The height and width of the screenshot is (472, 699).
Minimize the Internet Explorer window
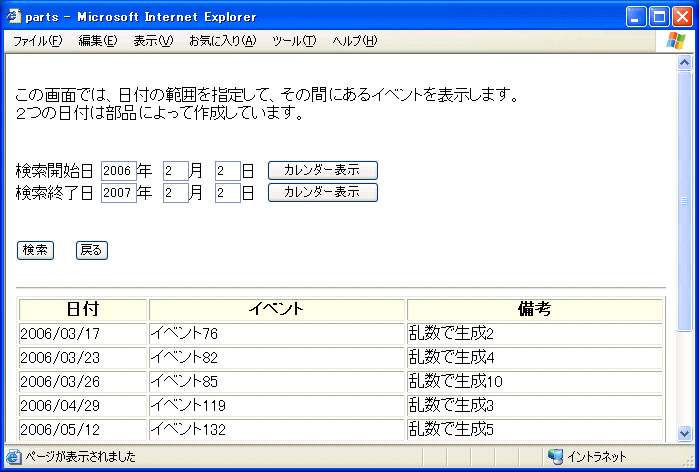tap(636, 17)
